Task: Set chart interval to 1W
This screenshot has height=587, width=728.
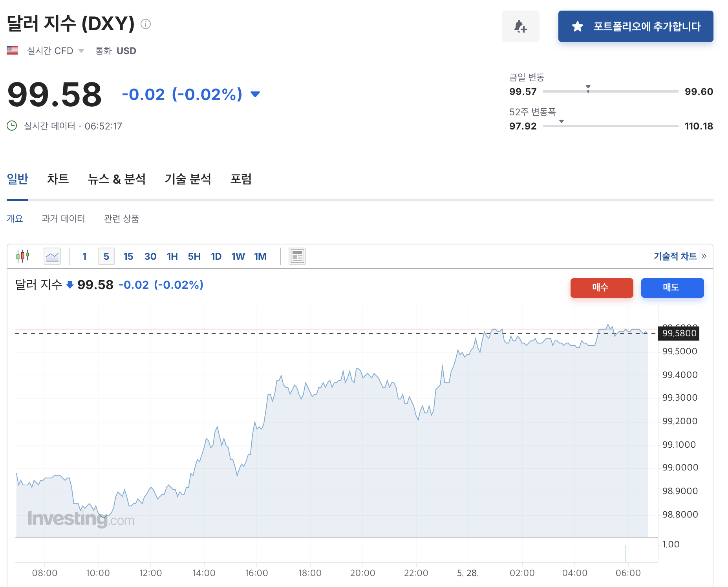Action: pos(238,256)
